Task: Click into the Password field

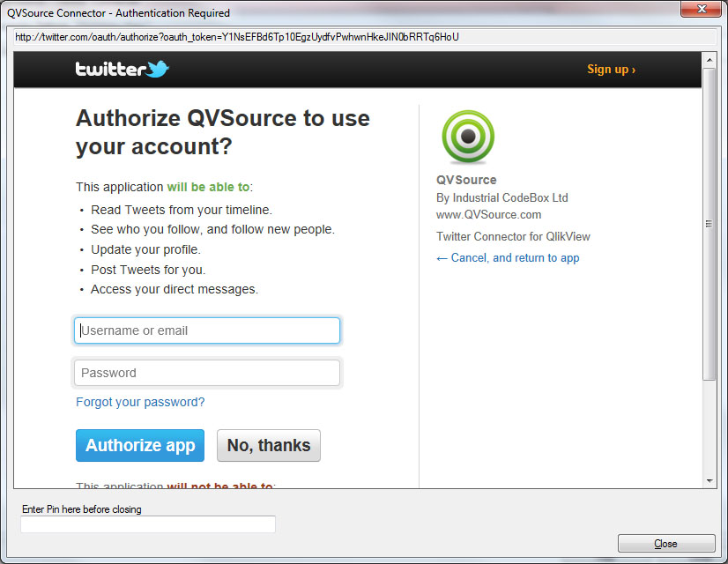Action: point(207,373)
